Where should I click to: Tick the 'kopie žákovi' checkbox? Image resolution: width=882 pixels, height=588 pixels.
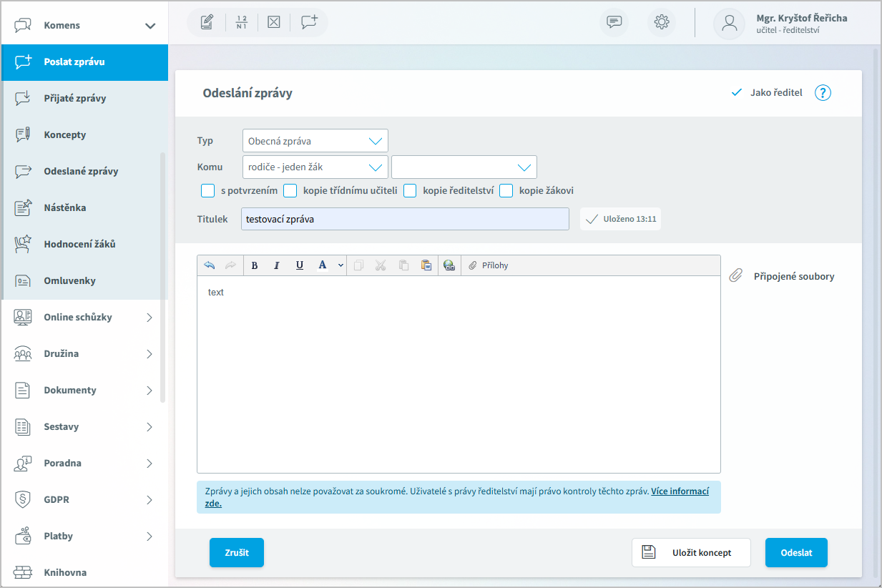pos(506,191)
